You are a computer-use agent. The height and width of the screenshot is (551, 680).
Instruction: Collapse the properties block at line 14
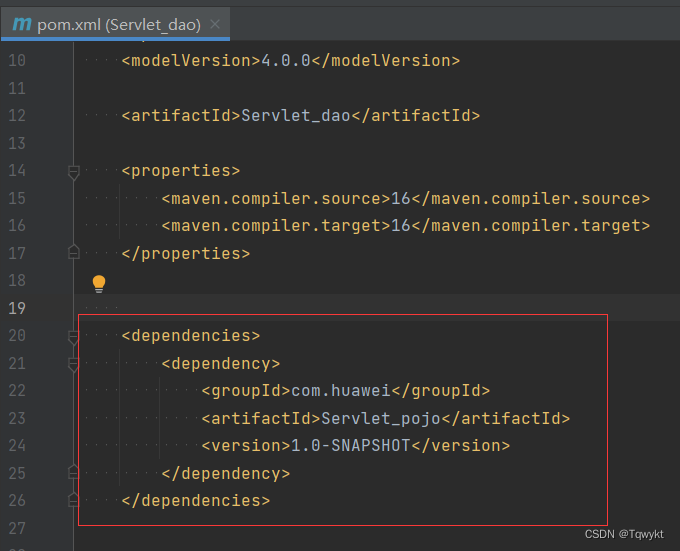click(x=74, y=172)
